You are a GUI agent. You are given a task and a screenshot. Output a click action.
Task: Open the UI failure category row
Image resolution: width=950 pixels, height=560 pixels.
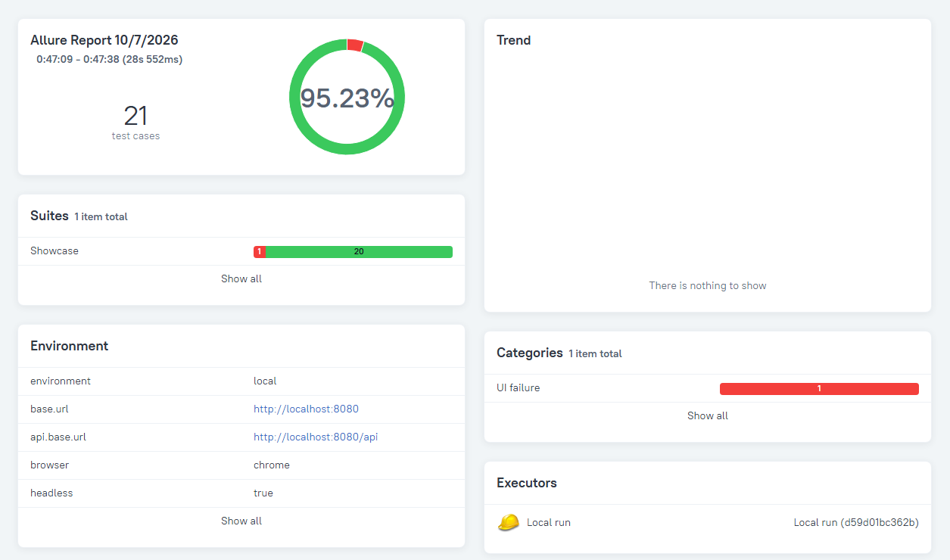point(708,388)
